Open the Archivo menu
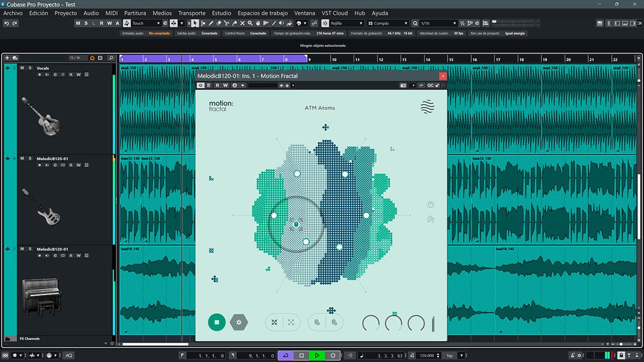The image size is (644, 362). (13, 13)
